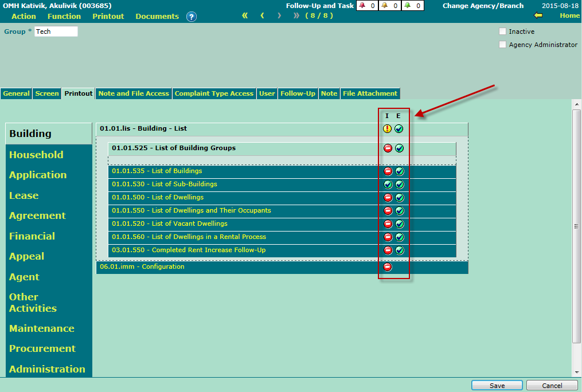This screenshot has height=392, width=582.
Task: Open the Action menu
Action: point(24,17)
